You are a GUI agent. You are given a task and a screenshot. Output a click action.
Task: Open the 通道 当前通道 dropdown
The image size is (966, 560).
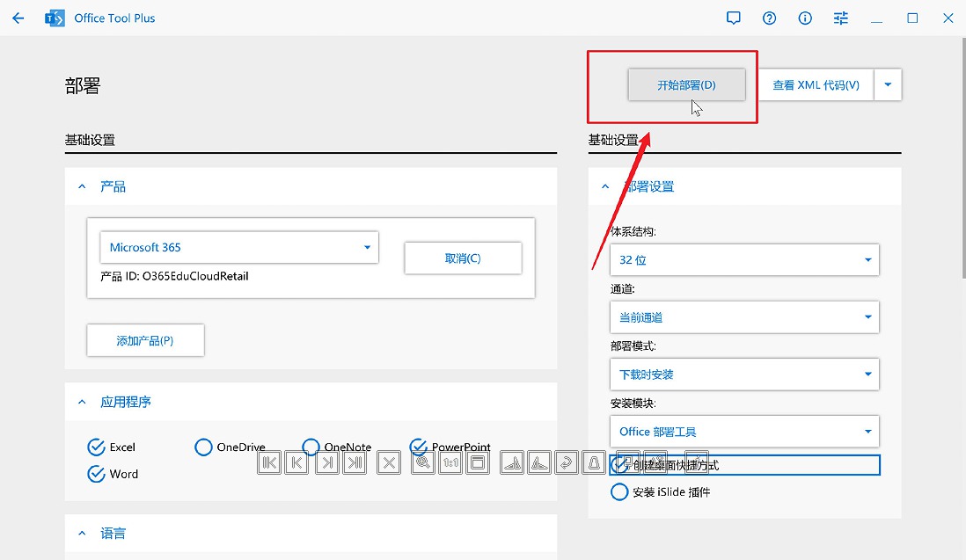pos(744,316)
